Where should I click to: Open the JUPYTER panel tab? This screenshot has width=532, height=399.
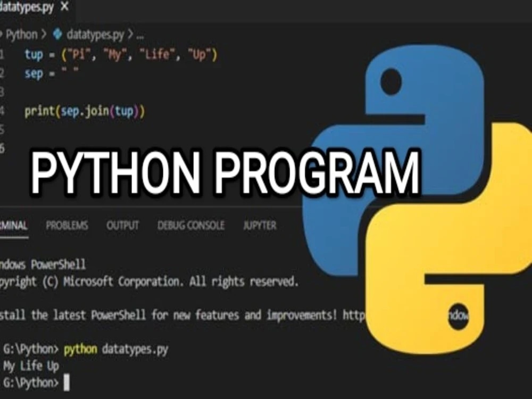pyautogui.click(x=260, y=226)
